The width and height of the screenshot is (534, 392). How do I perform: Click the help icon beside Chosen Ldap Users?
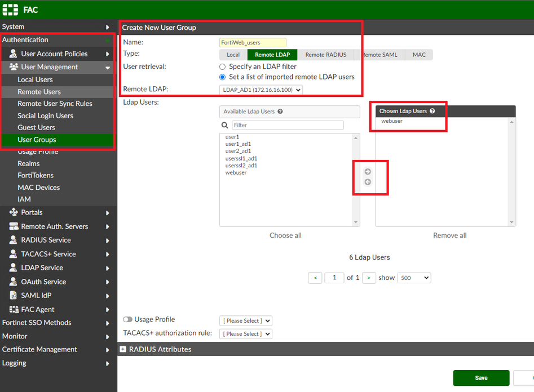click(x=433, y=111)
